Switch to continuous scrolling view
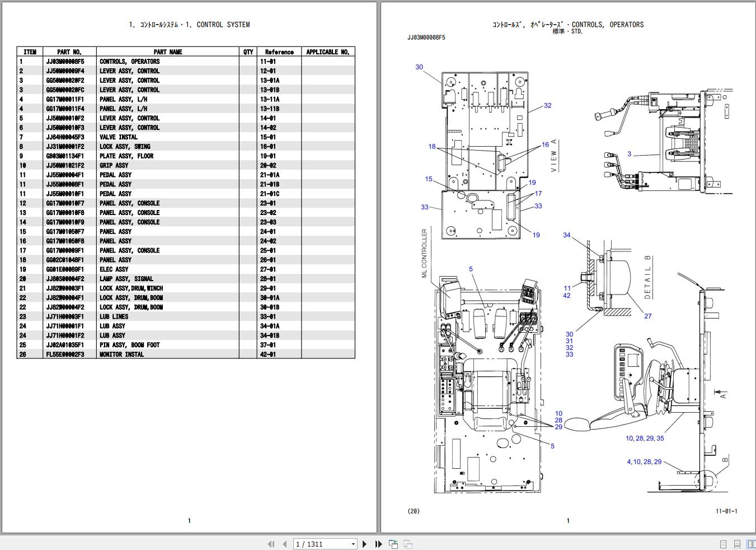This screenshot has width=756, height=550. pos(737,544)
